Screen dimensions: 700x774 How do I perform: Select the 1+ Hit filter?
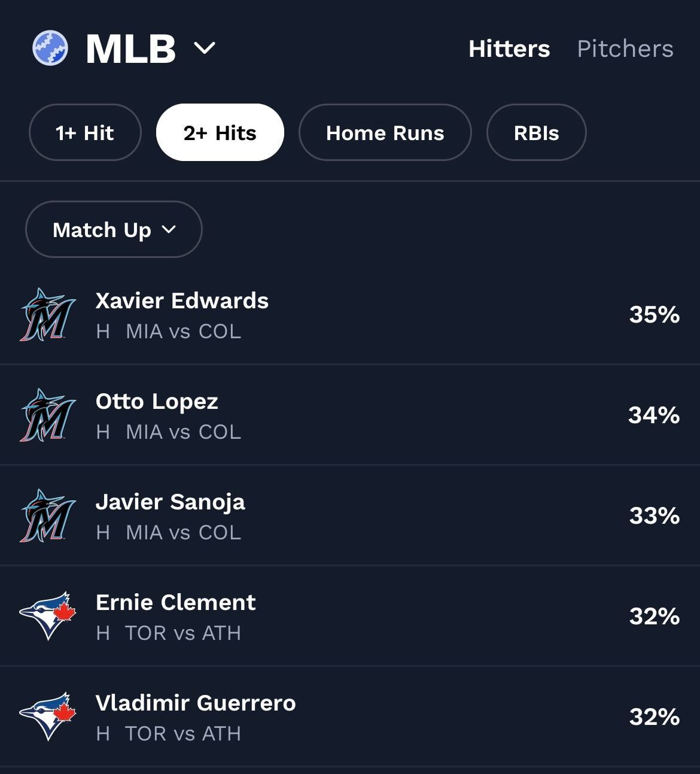pos(84,133)
